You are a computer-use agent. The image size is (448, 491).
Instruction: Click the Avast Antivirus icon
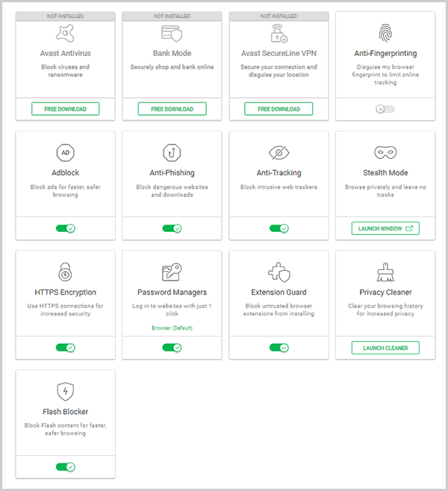click(65, 34)
